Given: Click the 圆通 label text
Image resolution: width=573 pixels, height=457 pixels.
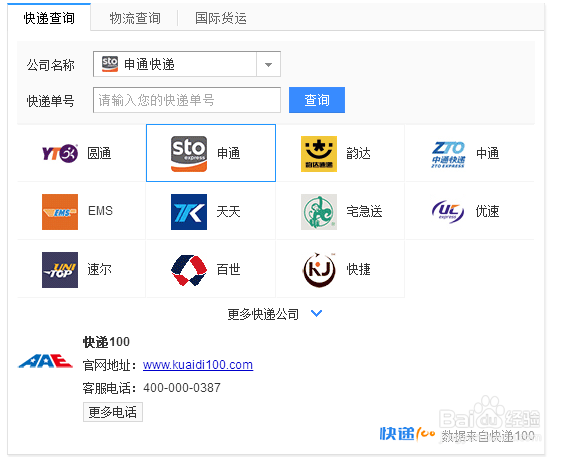Looking at the screenshot, I should (x=99, y=153).
